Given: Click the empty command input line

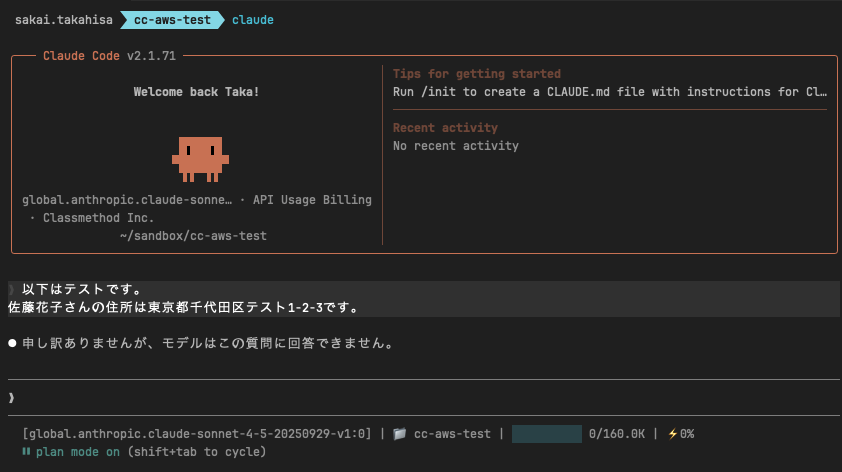Looking at the screenshot, I should [x=420, y=398].
